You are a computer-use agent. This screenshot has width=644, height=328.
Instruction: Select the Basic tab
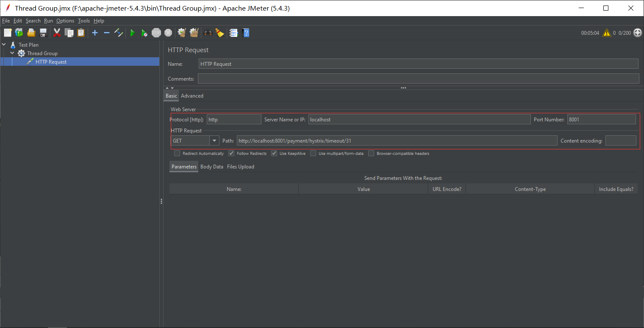click(171, 96)
